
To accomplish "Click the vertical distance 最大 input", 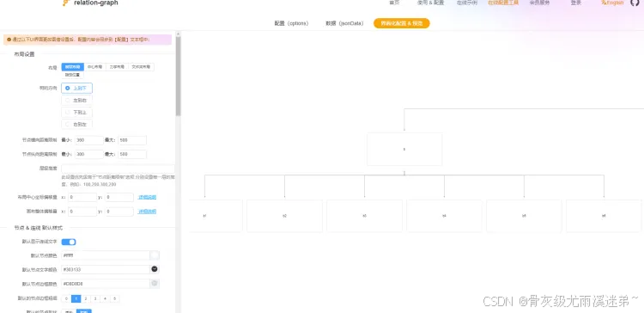I will click(x=132, y=154).
